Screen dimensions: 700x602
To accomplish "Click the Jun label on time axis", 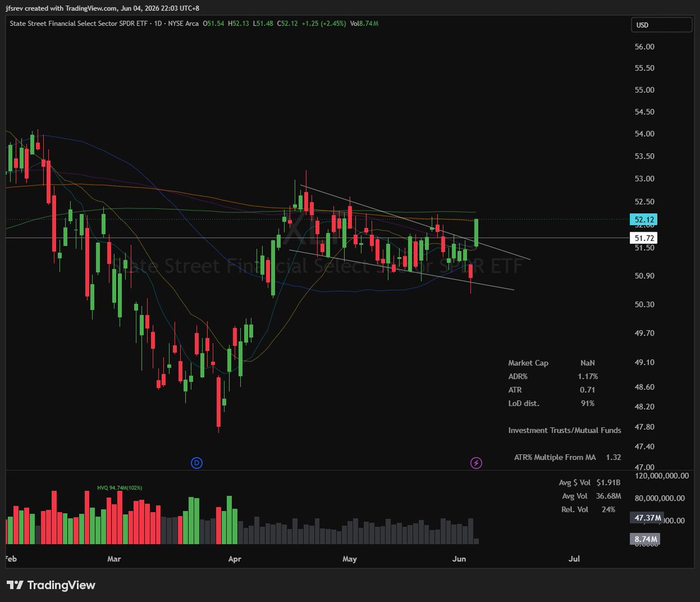I will coord(459,559).
